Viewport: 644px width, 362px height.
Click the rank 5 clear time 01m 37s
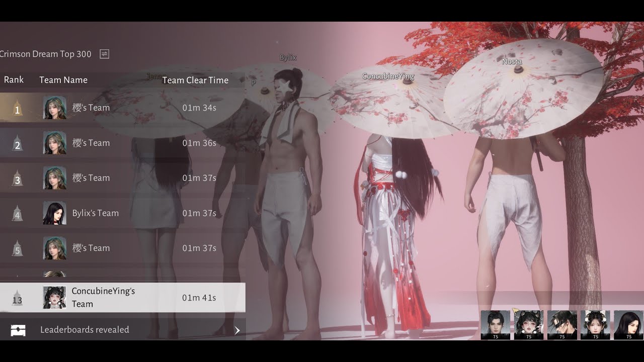pos(199,248)
